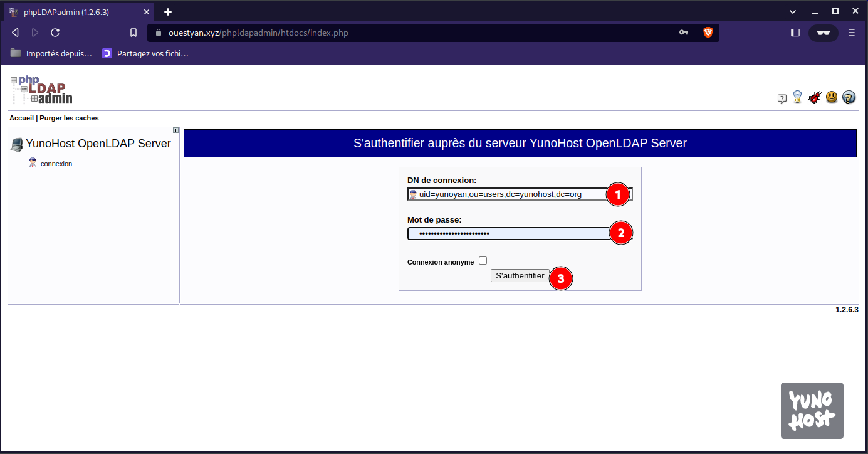Click the phpLDAPadmin logo
The image size is (868, 454).
pyautogui.click(x=42, y=90)
